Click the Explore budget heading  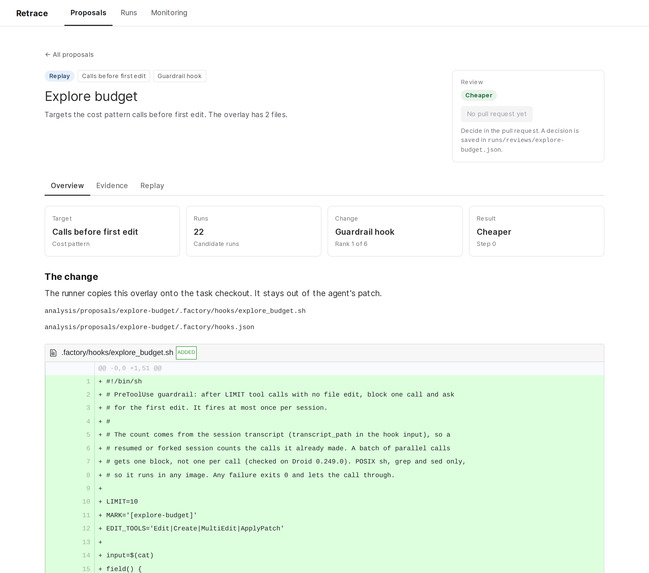pyautogui.click(x=91, y=96)
